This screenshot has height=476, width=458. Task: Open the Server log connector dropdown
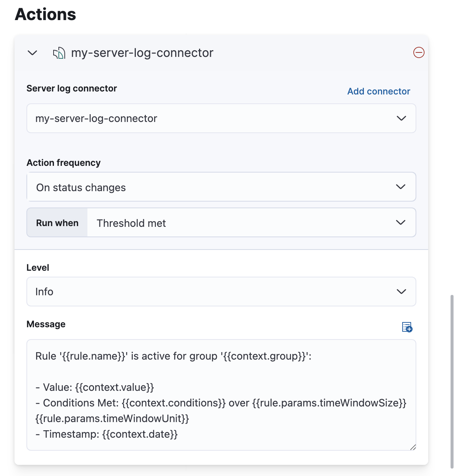(221, 118)
